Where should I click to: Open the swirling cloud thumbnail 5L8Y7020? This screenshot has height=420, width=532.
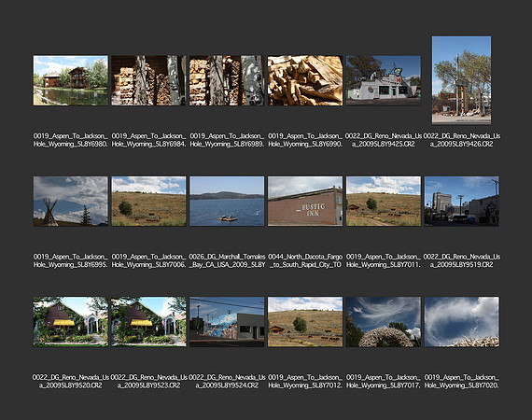point(461,322)
